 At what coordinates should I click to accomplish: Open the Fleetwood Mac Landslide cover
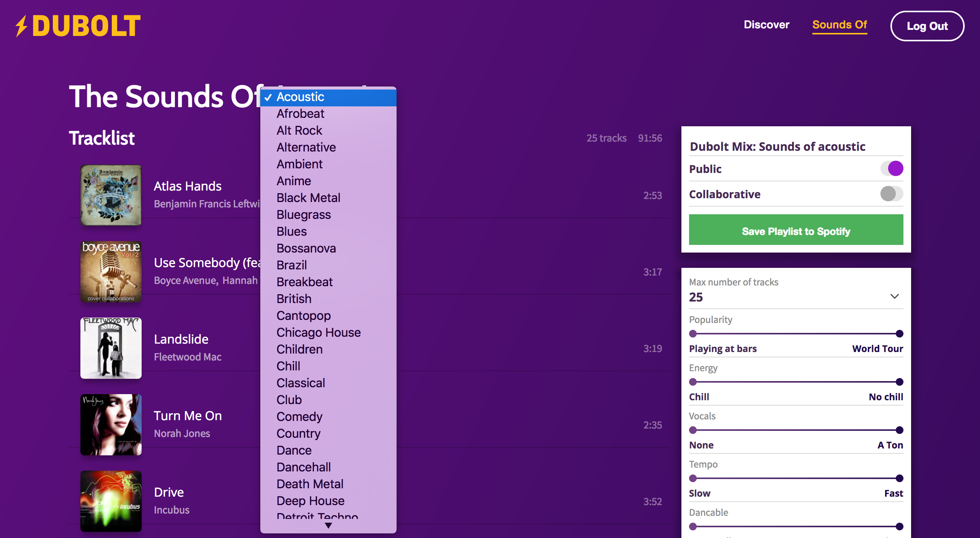coord(111,348)
